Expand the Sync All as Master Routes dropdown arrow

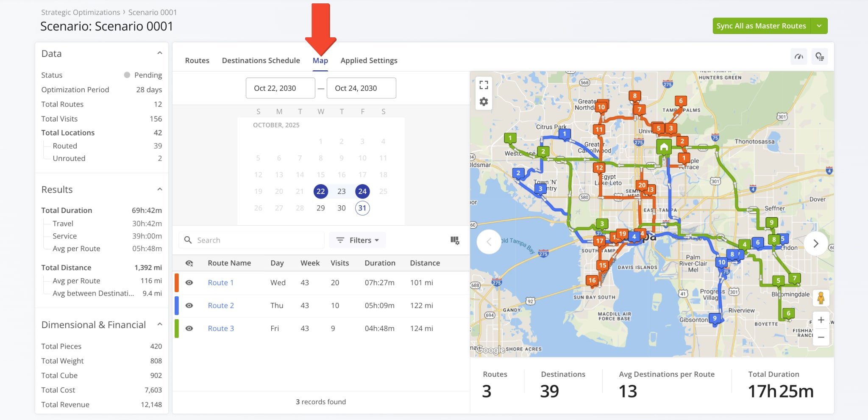pos(819,26)
